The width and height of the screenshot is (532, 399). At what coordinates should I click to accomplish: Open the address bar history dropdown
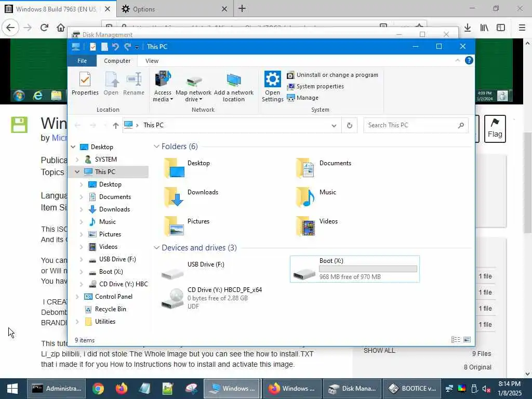point(334,126)
